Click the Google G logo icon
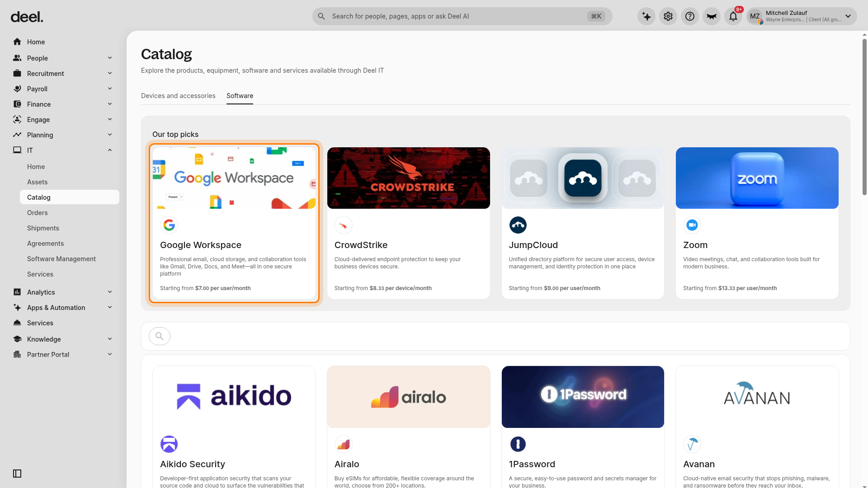Image resolution: width=868 pixels, height=488 pixels. click(x=169, y=225)
